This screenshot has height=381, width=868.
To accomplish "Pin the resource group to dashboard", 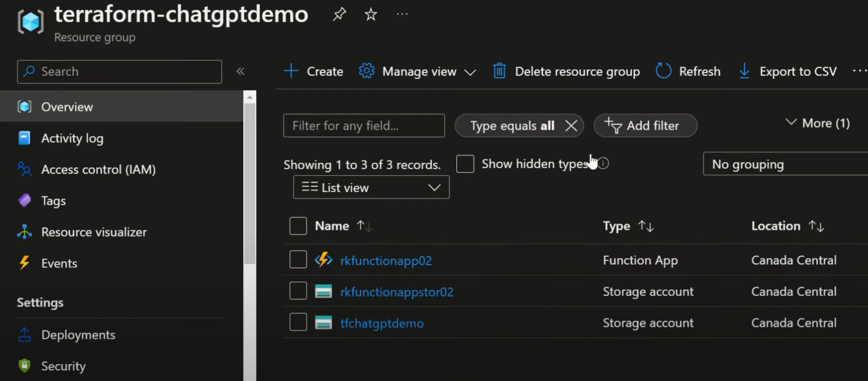I will click(x=339, y=14).
